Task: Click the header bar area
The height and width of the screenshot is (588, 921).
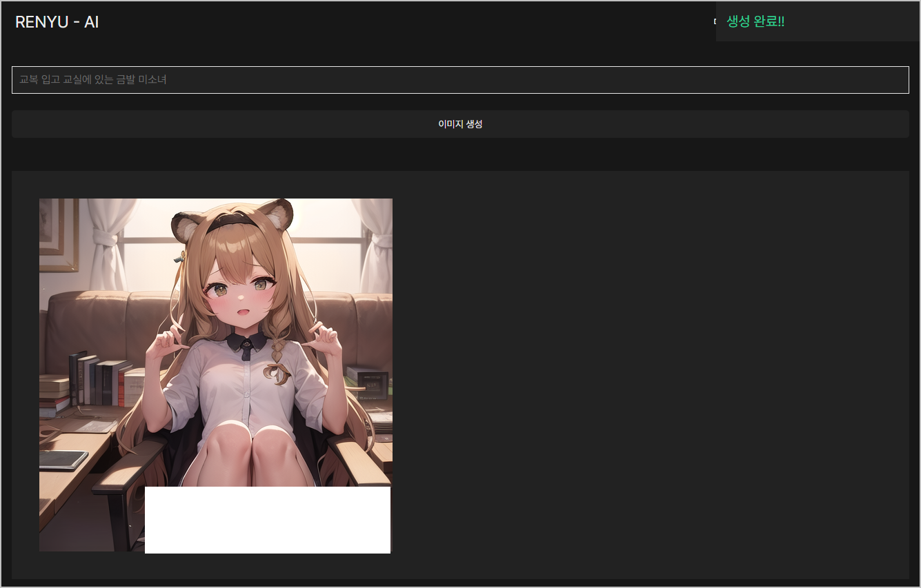Action: pos(414,21)
